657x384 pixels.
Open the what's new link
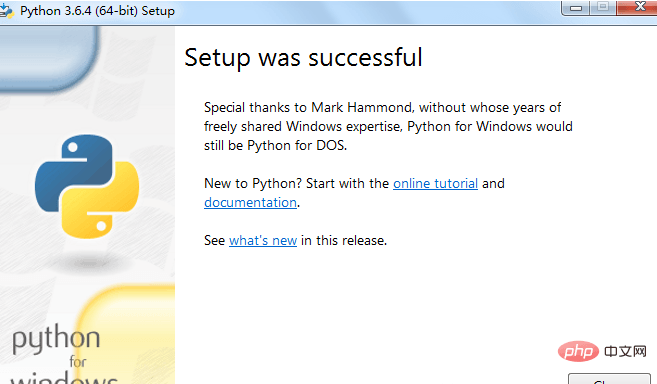[x=263, y=241]
